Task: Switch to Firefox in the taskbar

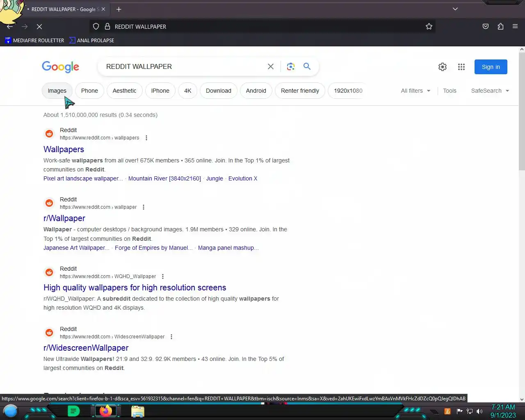Action: (x=106, y=411)
